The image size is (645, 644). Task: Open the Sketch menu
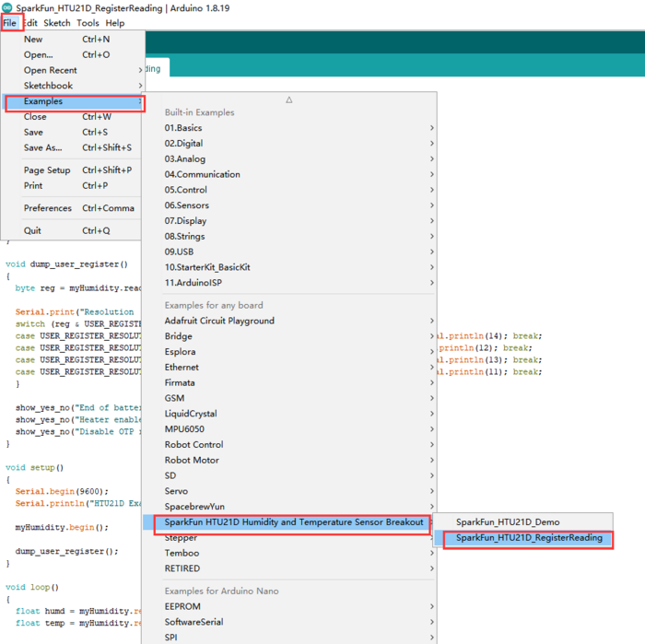[57, 23]
